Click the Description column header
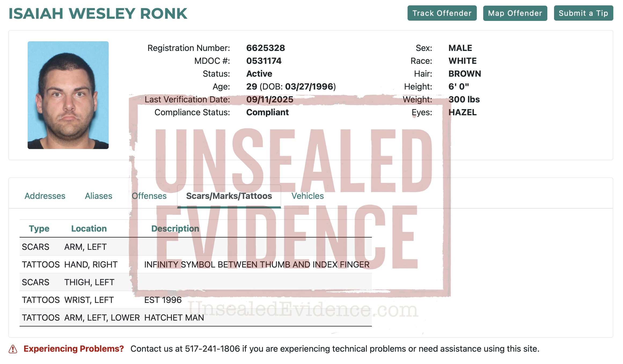This screenshot has height=364, width=623. (175, 229)
